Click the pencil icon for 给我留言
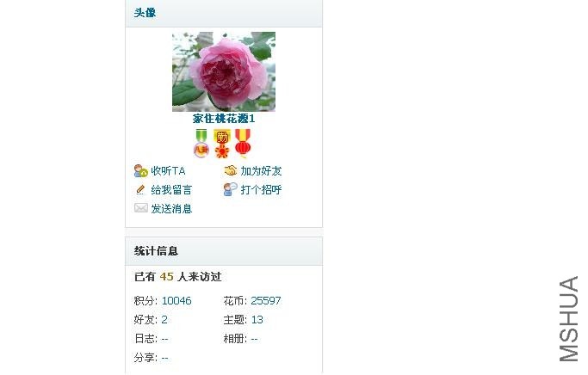The image size is (588, 375). coord(140,189)
